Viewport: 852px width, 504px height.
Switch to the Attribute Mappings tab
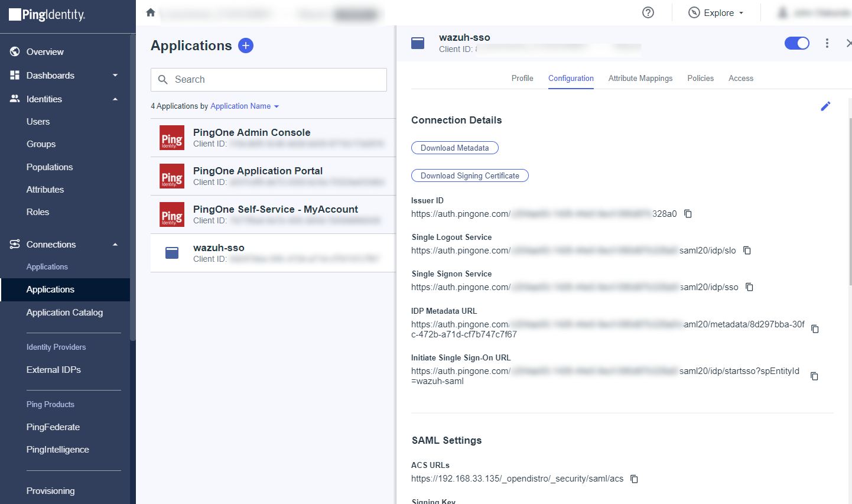(640, 78)
